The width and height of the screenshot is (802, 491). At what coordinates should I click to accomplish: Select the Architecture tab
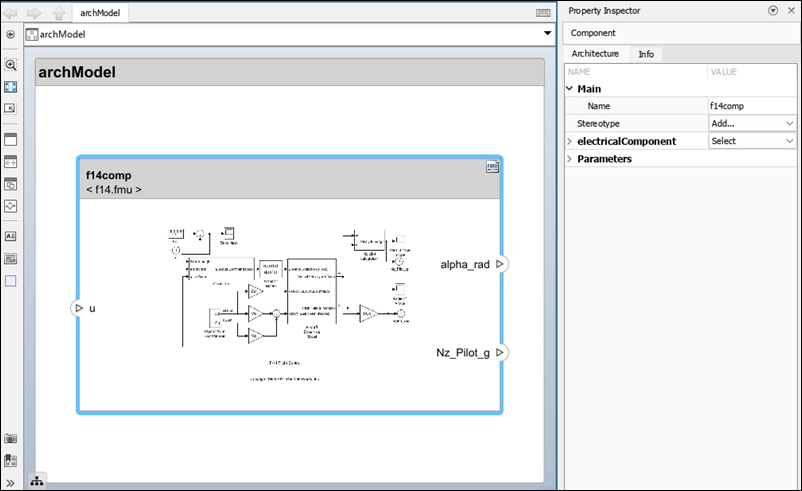[595, 54]
